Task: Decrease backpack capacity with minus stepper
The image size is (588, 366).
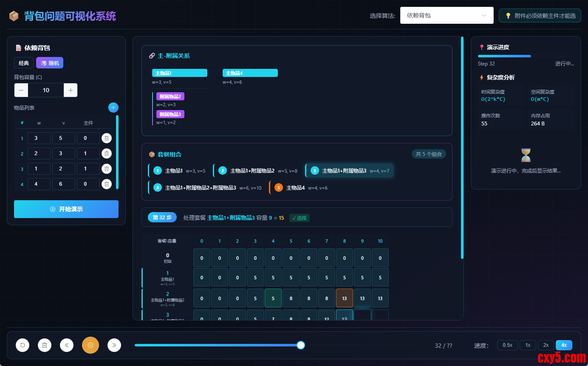Action: pos(21,90)
